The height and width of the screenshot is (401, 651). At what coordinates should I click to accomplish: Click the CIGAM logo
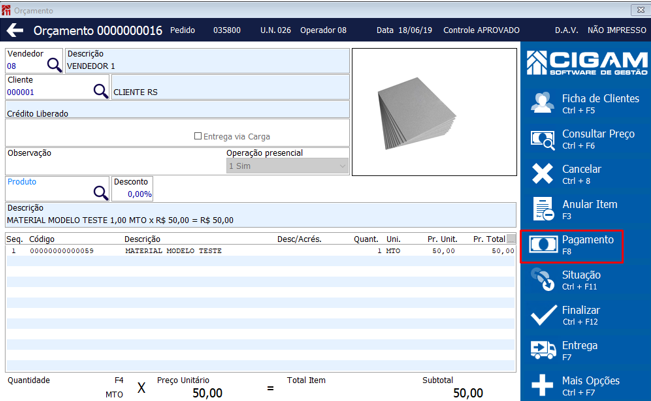587,63
